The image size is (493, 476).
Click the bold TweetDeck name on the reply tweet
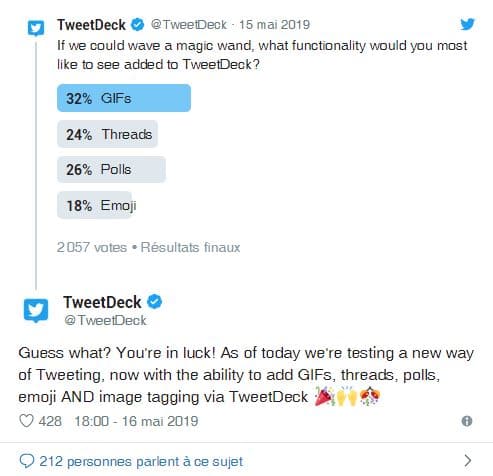(x=102, y=302)
